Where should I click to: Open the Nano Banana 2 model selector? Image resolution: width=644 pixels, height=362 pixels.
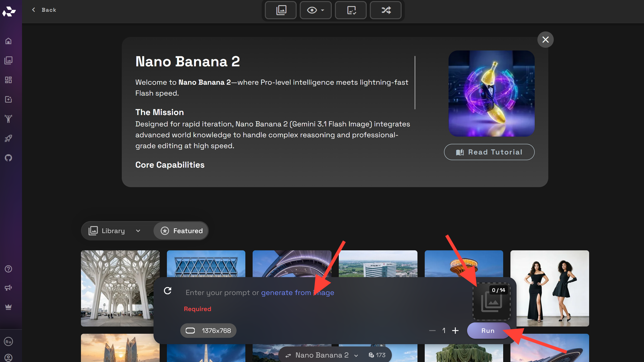(x=322, y=355)
